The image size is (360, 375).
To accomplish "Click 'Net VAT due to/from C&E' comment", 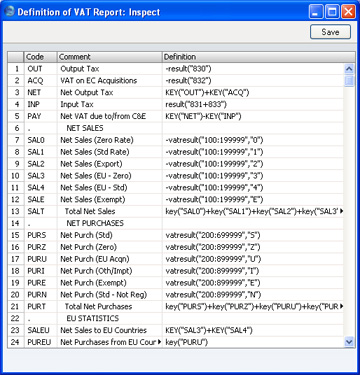I will 110,116.
